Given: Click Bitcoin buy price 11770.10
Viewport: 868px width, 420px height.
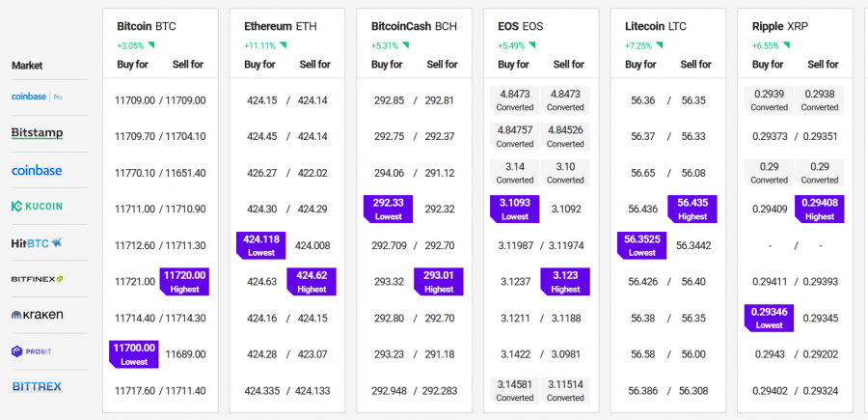Looking at the screenshot, I should [x=135, y=173].
